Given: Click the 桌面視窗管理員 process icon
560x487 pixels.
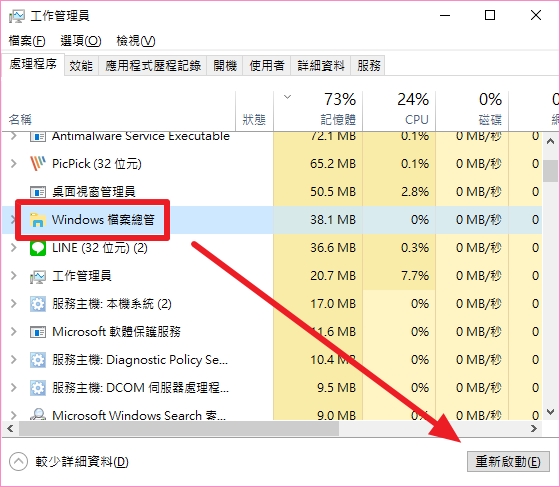Looking at the screenshot, I should pyautogui.click(x=38, y=192).
